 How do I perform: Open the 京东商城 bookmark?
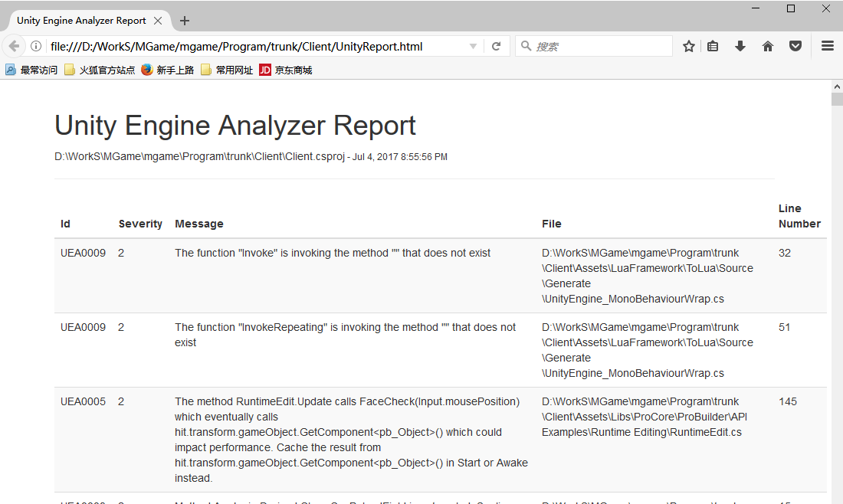(x=286, y=70)
